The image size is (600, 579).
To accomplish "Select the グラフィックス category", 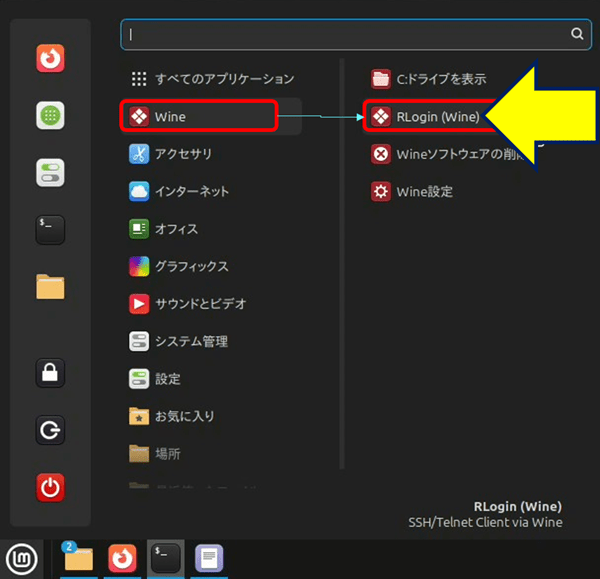I will pyautogui.click(x=212, y=266).
